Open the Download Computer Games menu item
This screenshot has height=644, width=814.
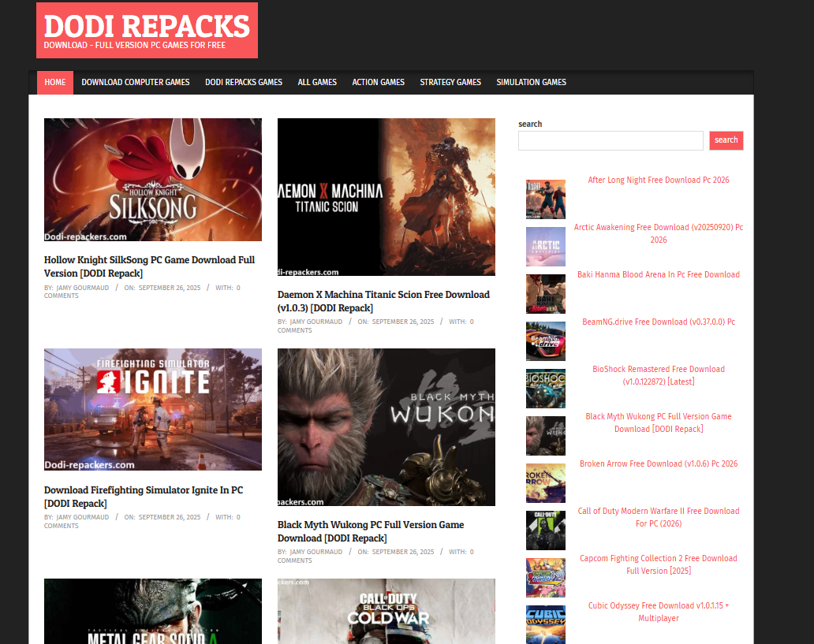click(136, 82)
